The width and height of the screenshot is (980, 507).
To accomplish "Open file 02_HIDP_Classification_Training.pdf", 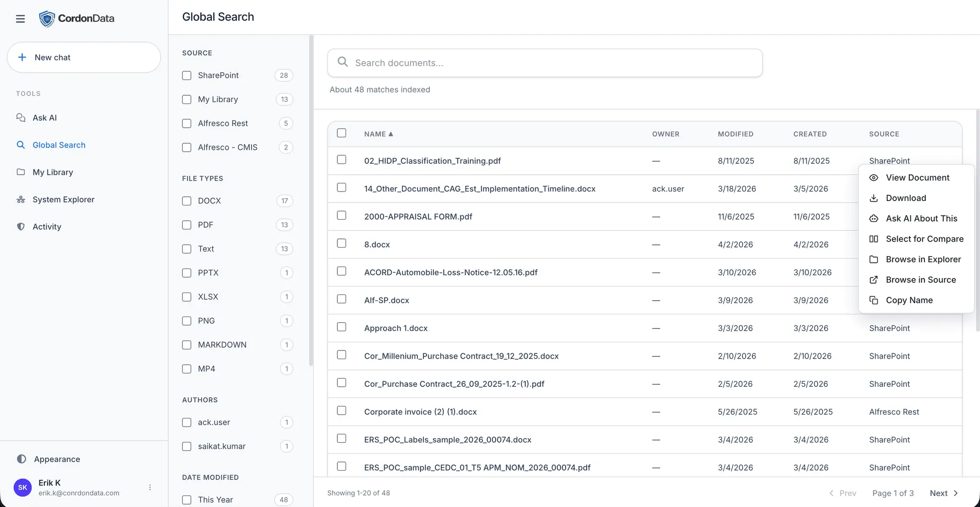I will [x=432, y=161].
